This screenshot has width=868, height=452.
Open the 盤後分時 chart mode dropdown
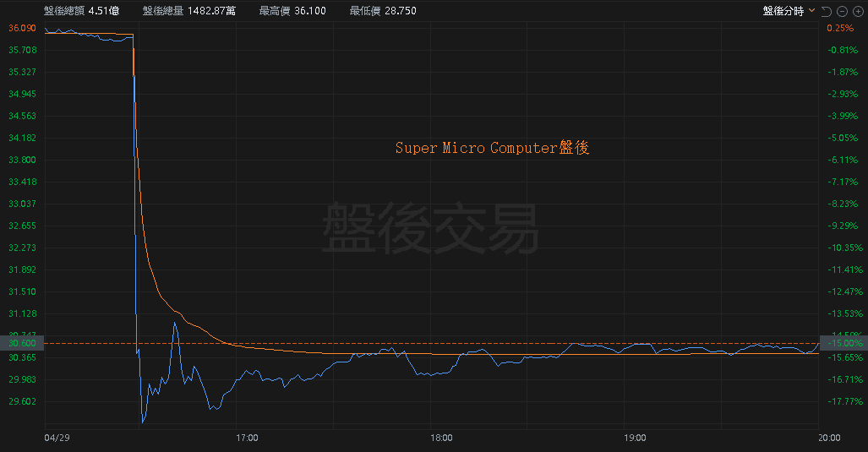coord(789,11)
